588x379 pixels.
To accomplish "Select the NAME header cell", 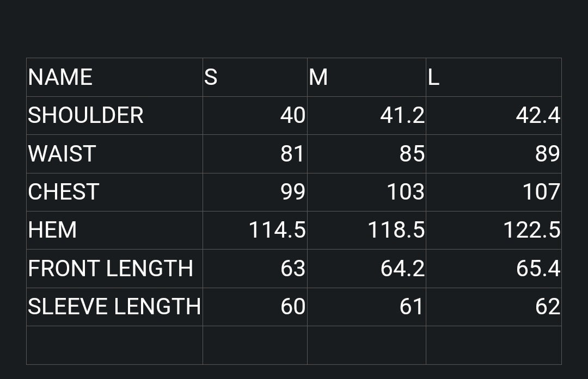I will [x=114, y=77].
